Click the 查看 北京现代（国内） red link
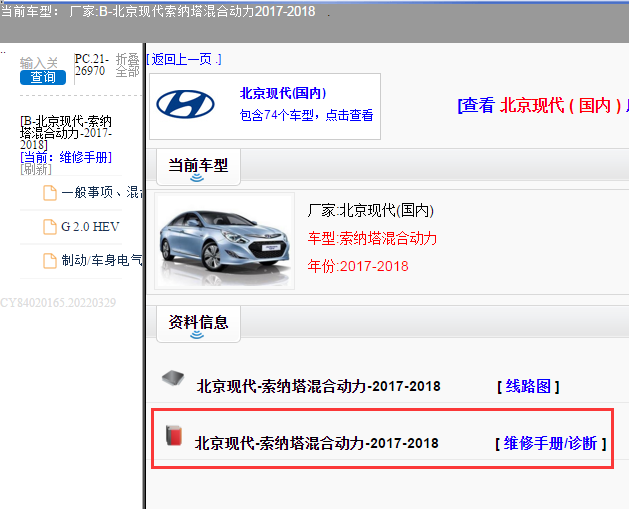This screenshot has width=629, height=509. [543, 105]
